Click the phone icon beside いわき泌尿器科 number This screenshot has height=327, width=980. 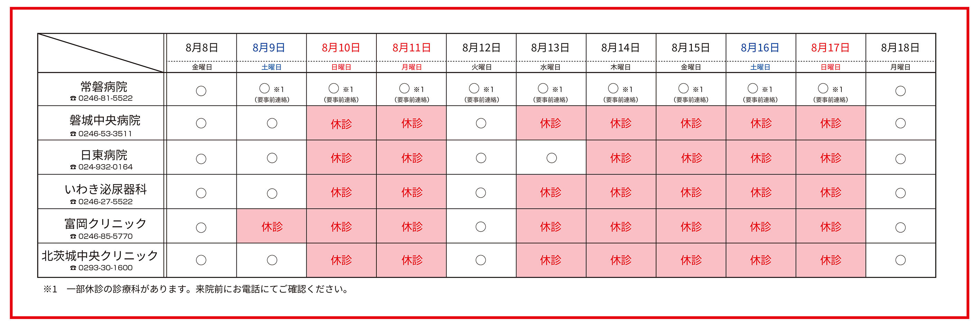click(x=73, y=202)
